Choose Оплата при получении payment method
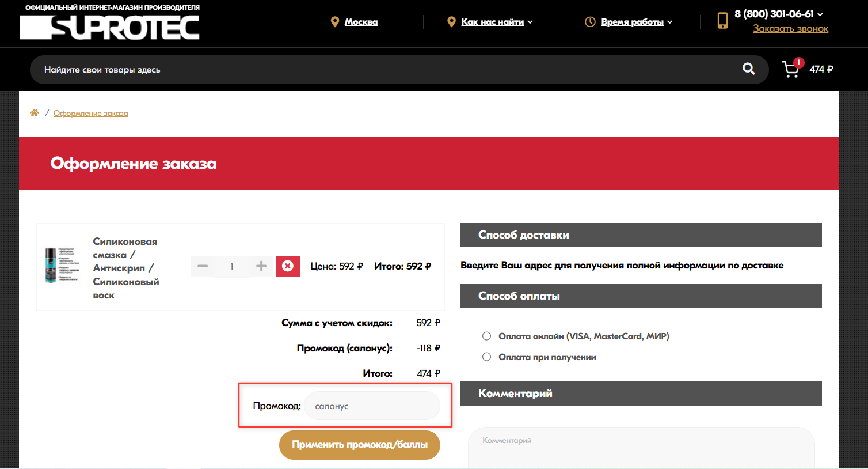 [486, 356]
